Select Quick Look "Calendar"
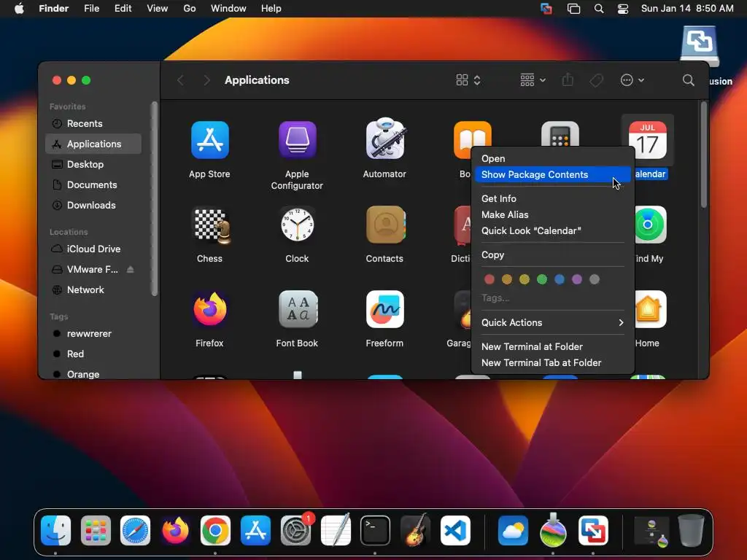This screenshot has height=560, width=747. [553, 231]
